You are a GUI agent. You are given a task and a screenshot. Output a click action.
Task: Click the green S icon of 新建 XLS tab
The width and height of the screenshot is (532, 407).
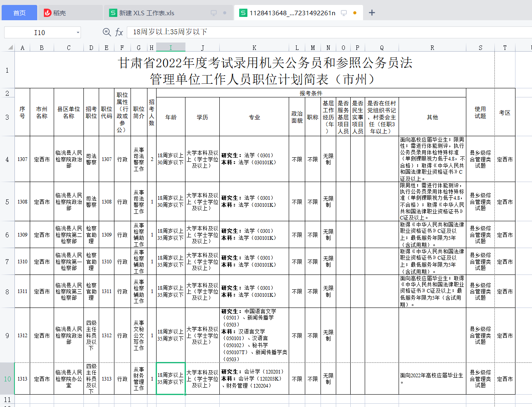pos(113,13)
